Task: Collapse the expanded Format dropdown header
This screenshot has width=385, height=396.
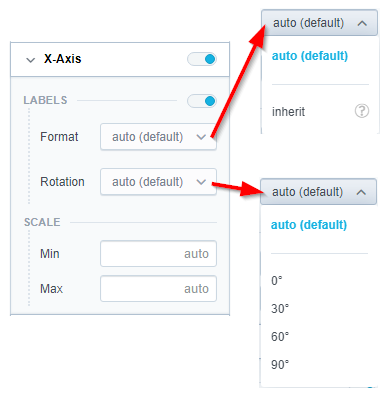Action: pos(319,23)
